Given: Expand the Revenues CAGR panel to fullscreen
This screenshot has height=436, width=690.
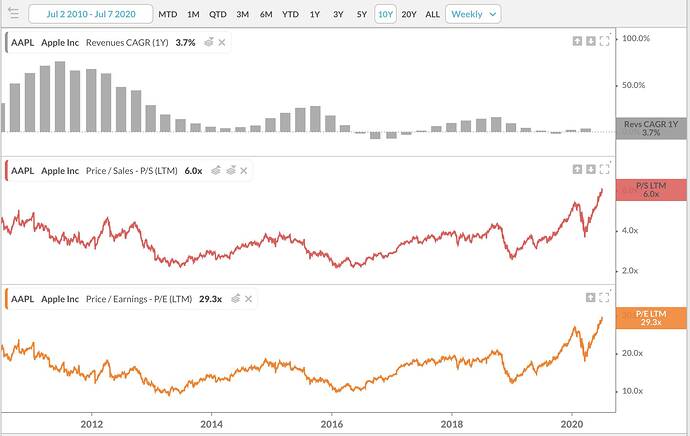Looking at the screenshot, I should click(x=605, y=41).
